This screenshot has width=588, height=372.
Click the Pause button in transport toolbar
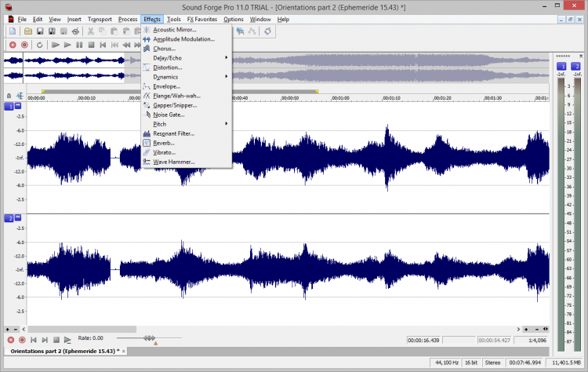(80, 46)
